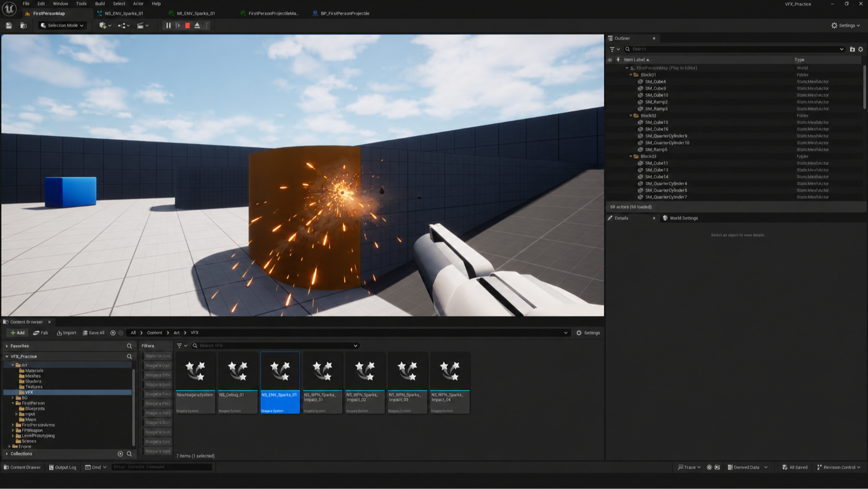This screenshot has width=868, height=489.
Task: Select the NewNiagaraSystem asset thumbnail
Action: 195,383
